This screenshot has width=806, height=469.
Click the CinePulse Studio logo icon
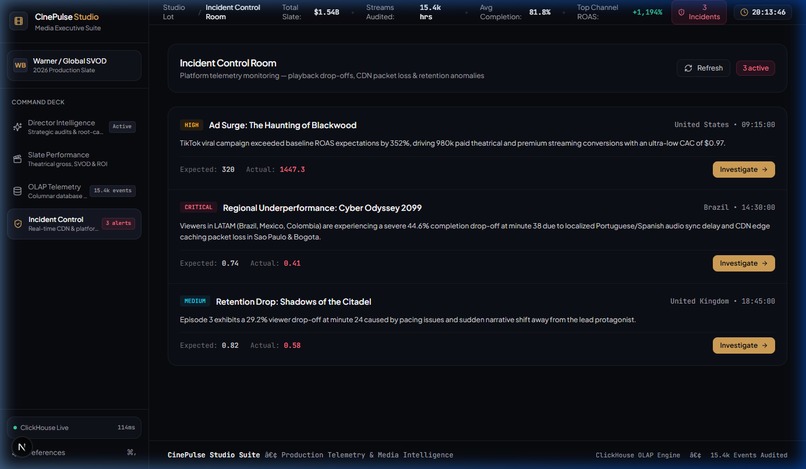point(19,21)
